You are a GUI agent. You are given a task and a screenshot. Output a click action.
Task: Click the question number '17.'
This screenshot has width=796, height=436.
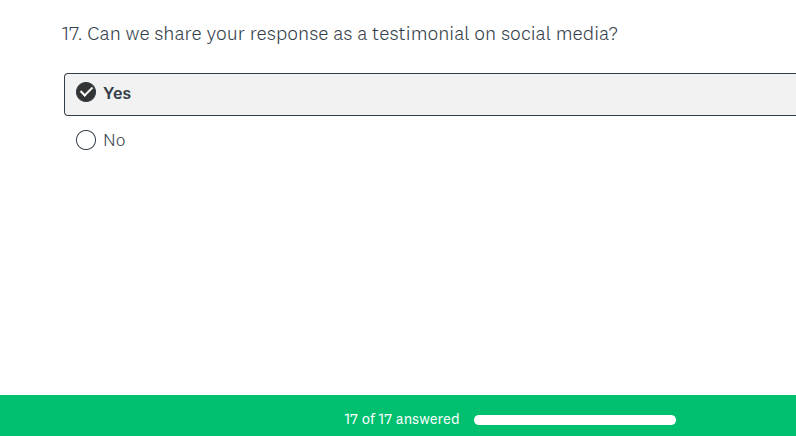click(x=71, y=34)
